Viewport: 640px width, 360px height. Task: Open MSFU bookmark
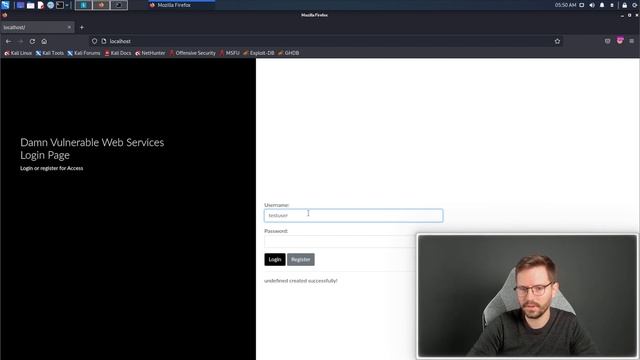coord(229,53)
